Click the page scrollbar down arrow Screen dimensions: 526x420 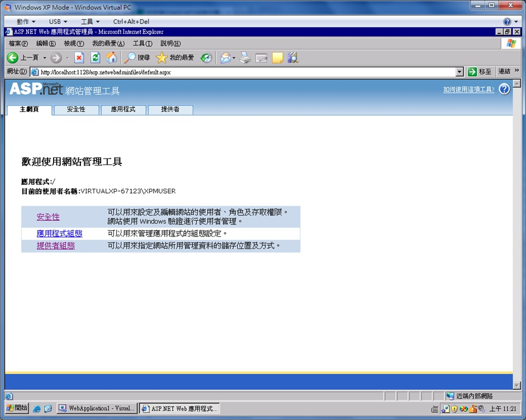(517, 385)
